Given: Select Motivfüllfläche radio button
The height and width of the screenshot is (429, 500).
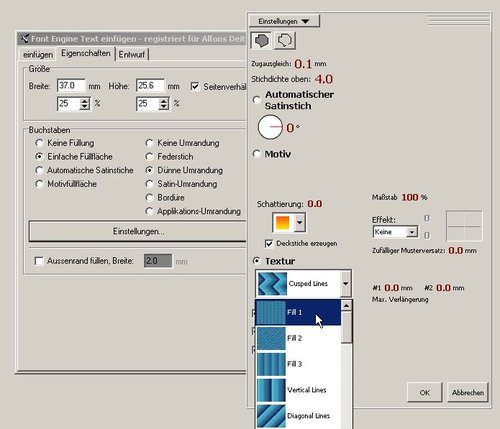Looking at the screenshot, I should [39, 184].
